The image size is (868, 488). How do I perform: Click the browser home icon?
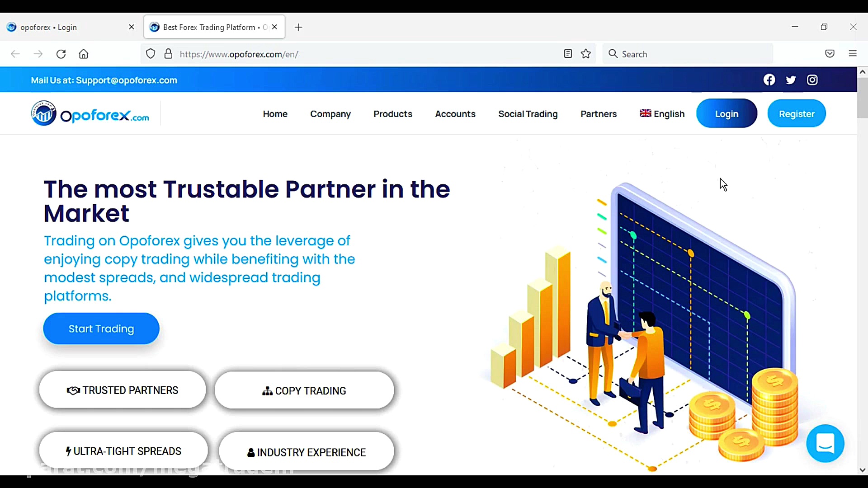[x=84, y=54]
